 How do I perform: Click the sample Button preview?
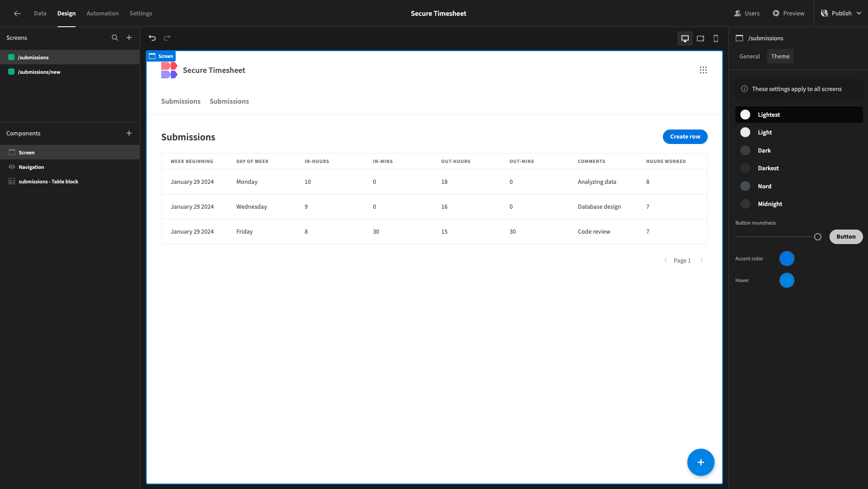pos(846,237)
